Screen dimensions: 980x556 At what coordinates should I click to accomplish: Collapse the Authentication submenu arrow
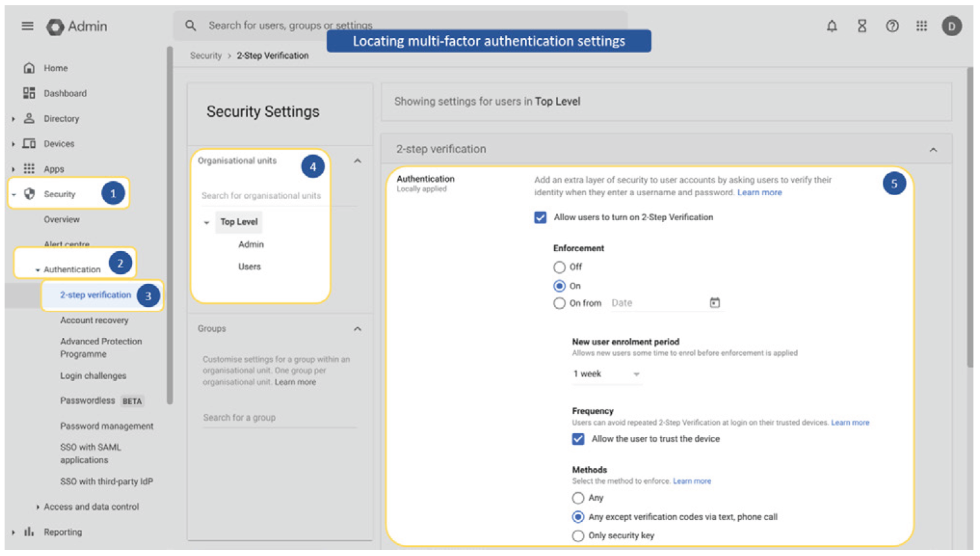pos(37,270)
